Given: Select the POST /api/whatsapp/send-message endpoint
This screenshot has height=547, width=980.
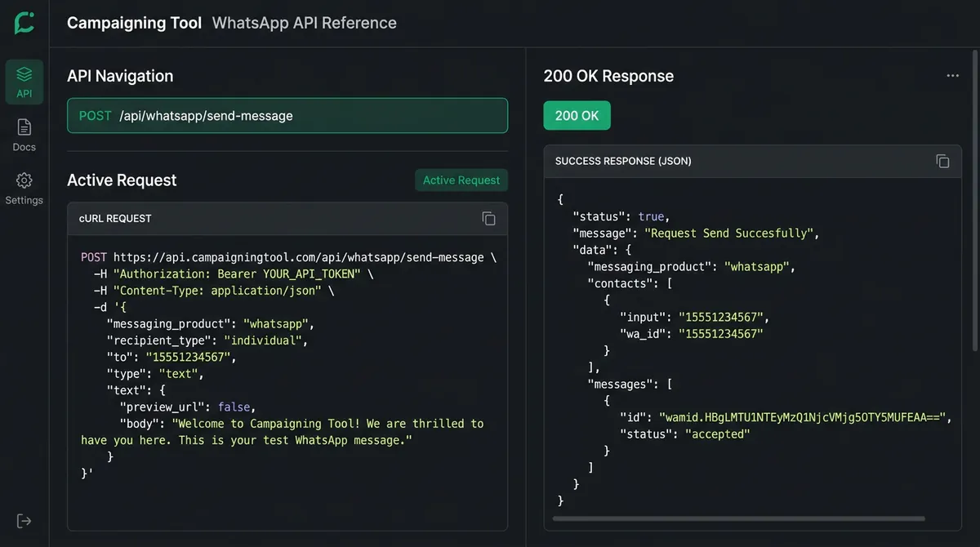Looking at the screenshot, I should point(287,116).
